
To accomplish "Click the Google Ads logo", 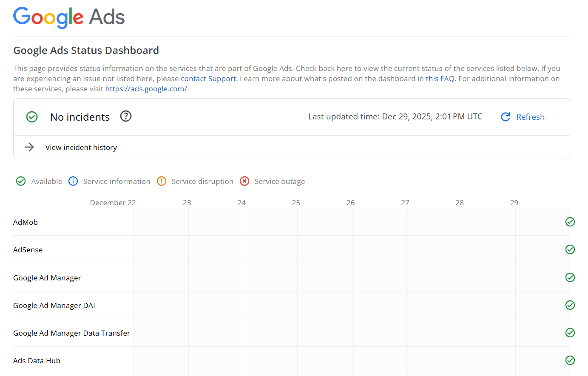I will tap(68, 17).
